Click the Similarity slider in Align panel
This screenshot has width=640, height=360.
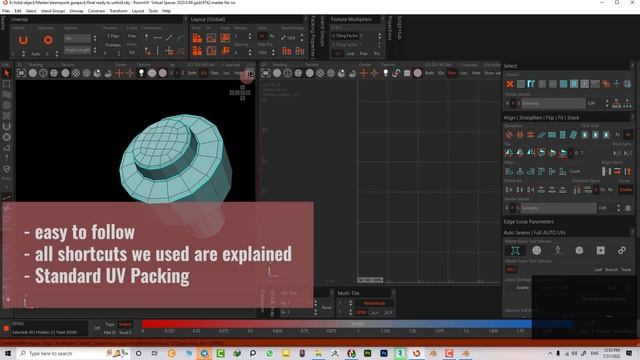(x=558, y=208)
